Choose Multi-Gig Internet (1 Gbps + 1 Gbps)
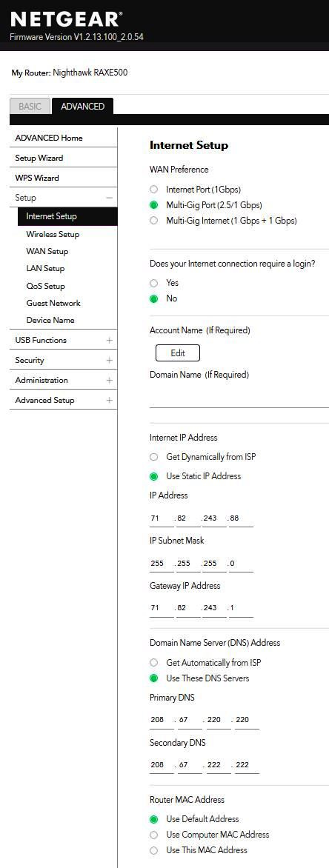 pyautogui.click(x=154, y=221)
